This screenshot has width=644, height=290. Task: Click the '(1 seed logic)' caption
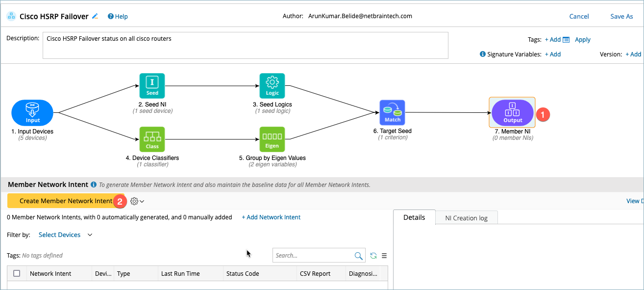tap(272, 111)
